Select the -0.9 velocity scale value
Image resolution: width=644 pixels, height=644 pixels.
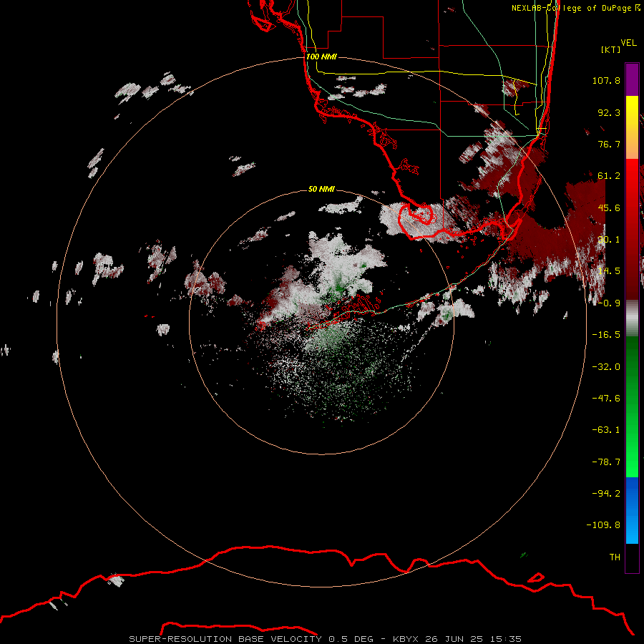[x=609, y=303]
